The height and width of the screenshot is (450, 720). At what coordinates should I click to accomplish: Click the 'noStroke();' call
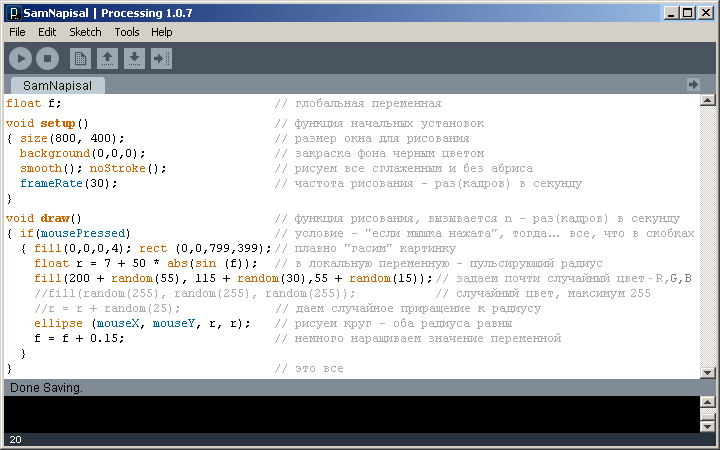128,169
